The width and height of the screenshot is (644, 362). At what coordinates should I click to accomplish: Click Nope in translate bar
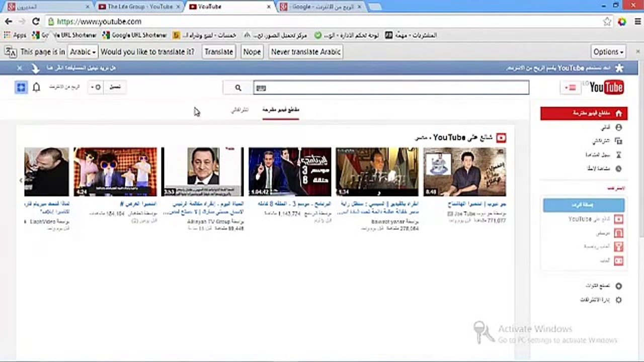(252, 52)
